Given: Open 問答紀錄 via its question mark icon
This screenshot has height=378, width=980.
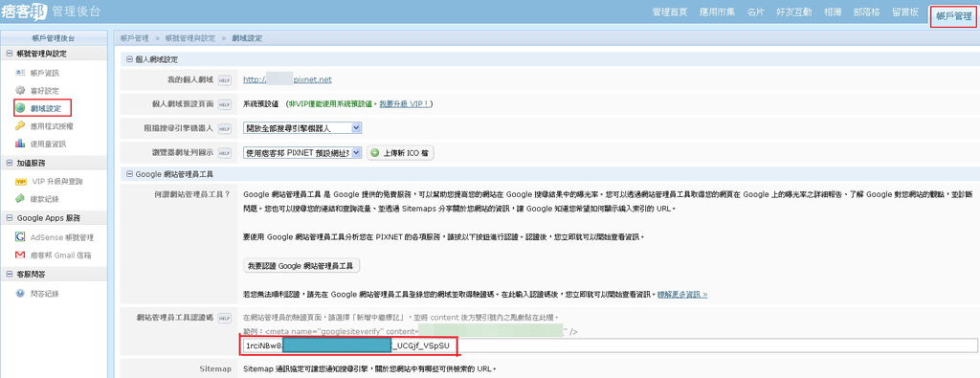Looking at the screenshot, I should point(20,293).
